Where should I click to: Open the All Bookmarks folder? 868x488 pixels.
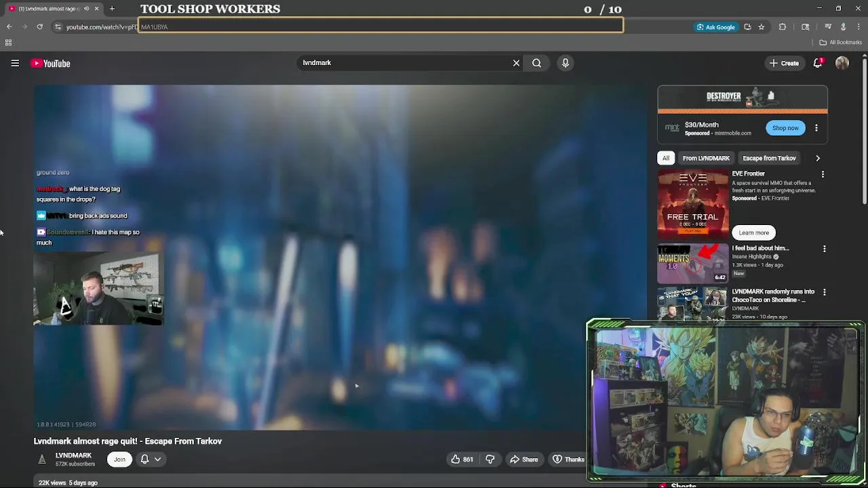[840, 42]
